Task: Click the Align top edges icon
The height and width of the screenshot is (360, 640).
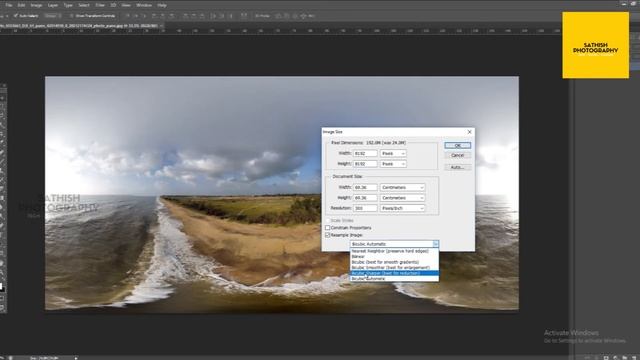Action: click(x=127, y=16)
